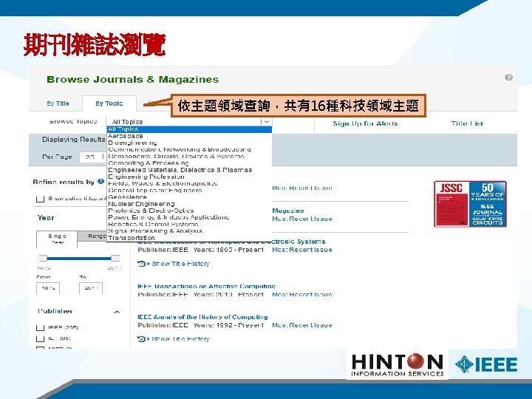Open IEEE Transactions on Affective Computing
Viewport: 532px width, 399px height.
206,287
